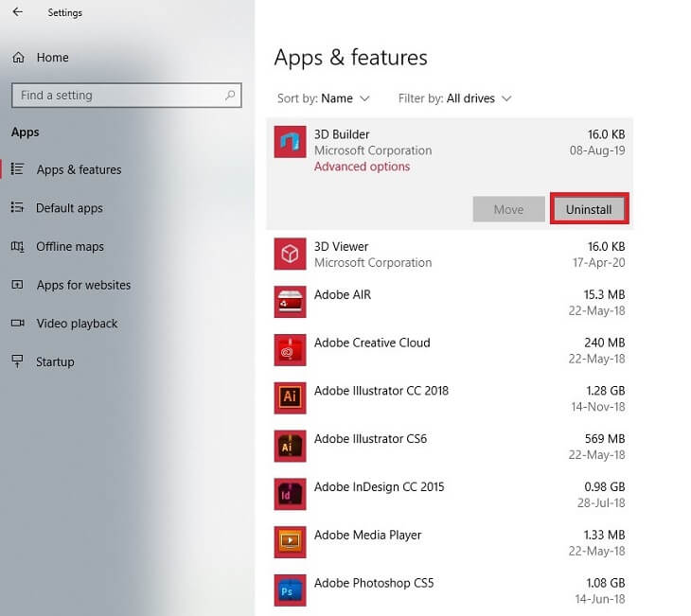Click the back arrow in Settings
The image size is (691, 616).
[17, 12]
